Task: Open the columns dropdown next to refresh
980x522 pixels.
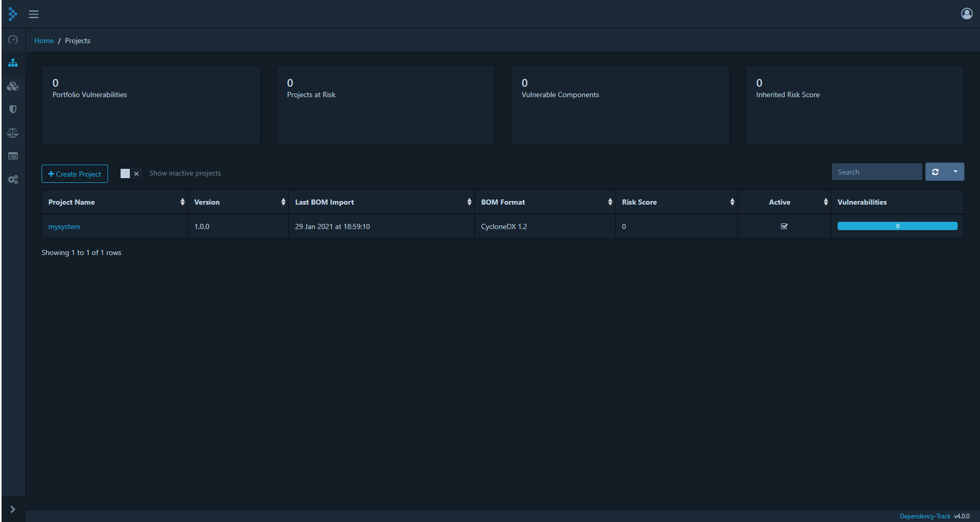Action: [x=955, y=172]
